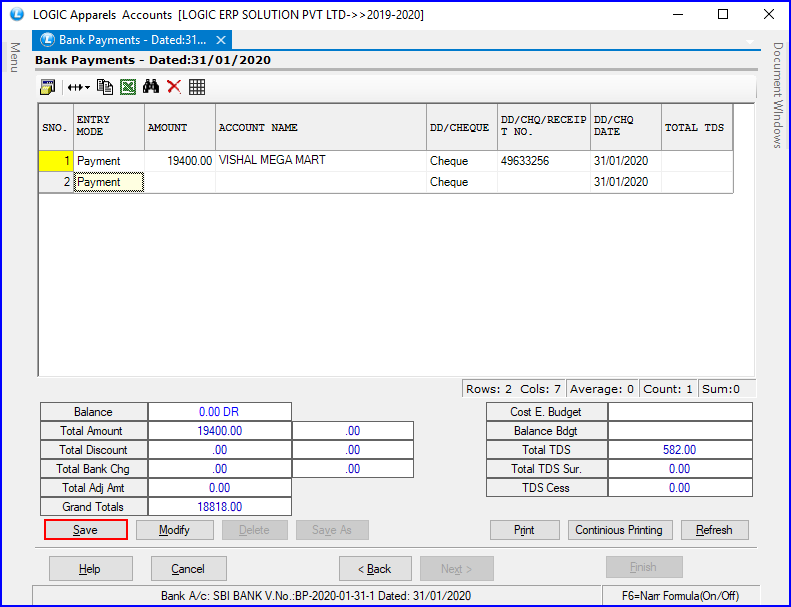
Task: Click the Total TDS 582.00 field
Action: pos(680,450)
